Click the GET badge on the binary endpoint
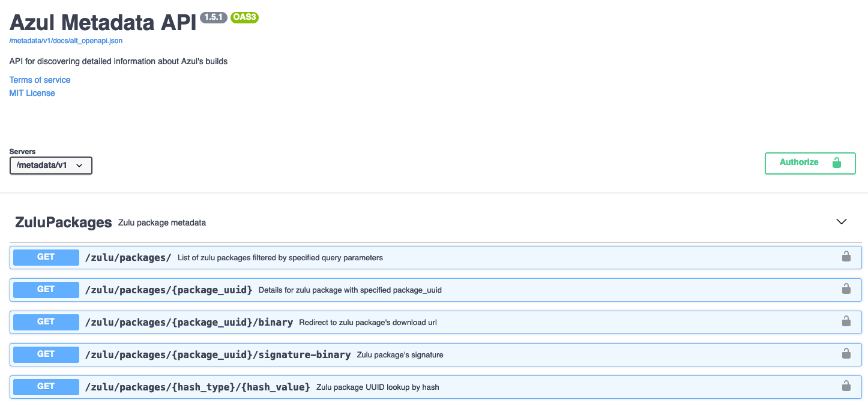The height and width of the screenshot is (406, 868). (x=46, y=321)
